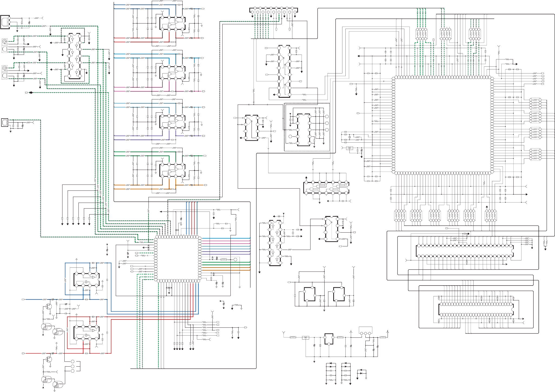Select the lower long dual-row IC bottom right
The height and width of the screenshot is (392, 555).
tap(476, 309)
